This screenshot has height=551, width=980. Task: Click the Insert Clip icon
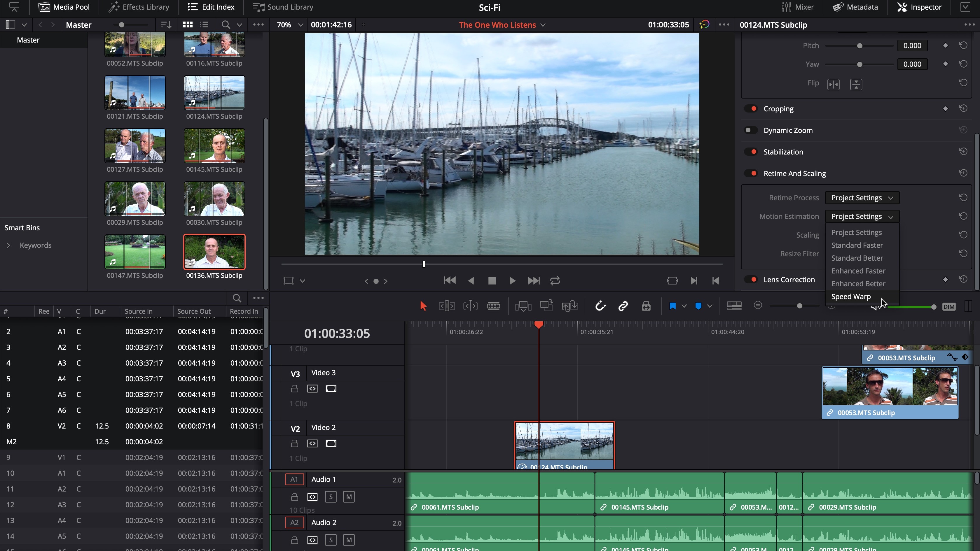click(x=523, y=306)
